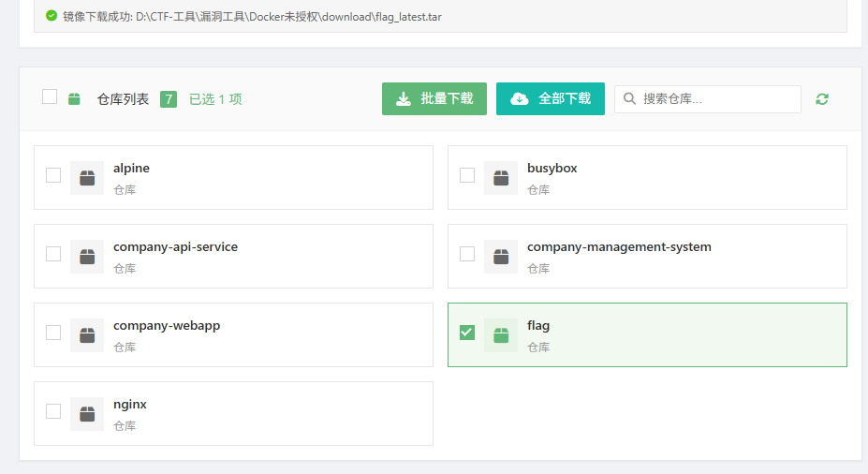
Task: Click the company-management-system repository icon
Action: point(501,256)
